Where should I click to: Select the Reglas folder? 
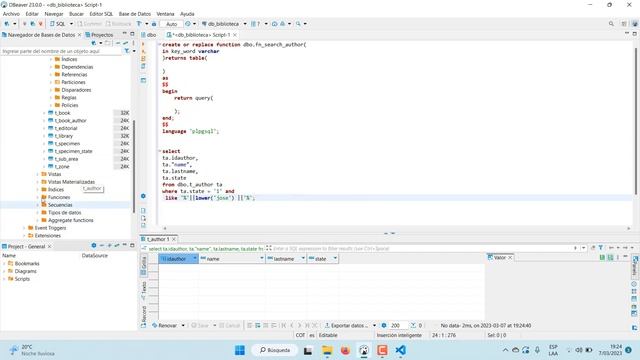69,98
